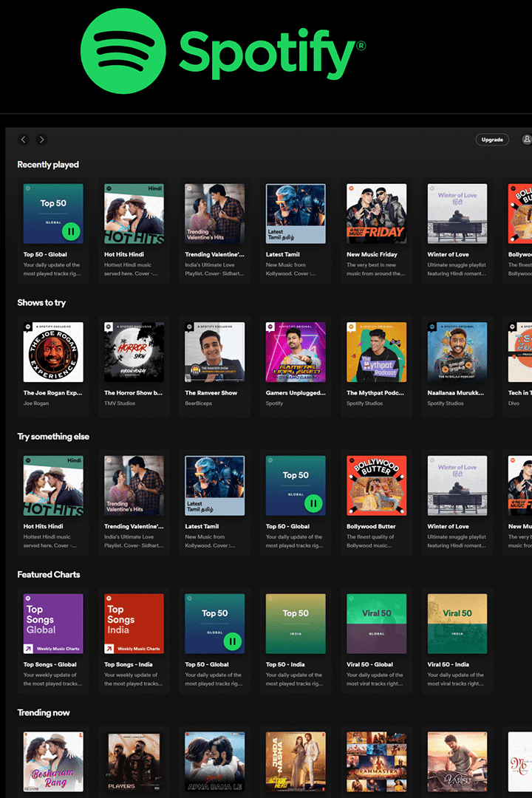Open Brahmastra trending album cover

pyautogui.click(x=376, y=761)
